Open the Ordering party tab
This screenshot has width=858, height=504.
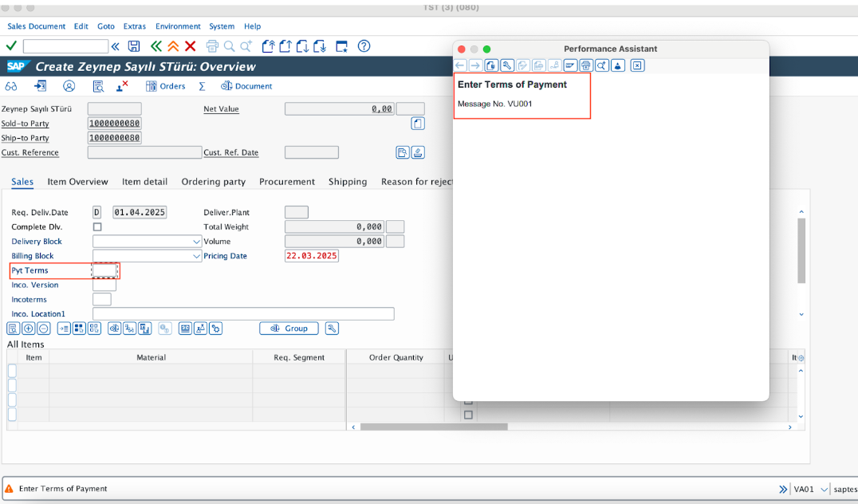214,182
